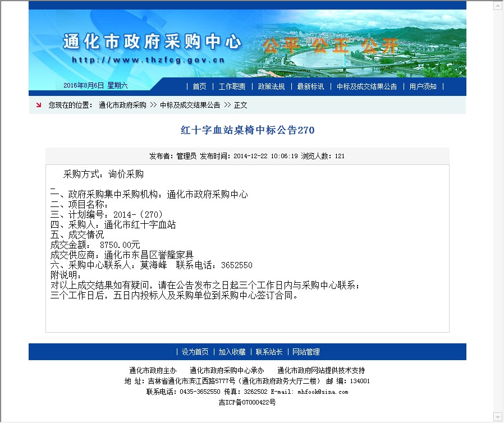Click the article title 红十字血站桌椅中标公告270

pos(247,130)
